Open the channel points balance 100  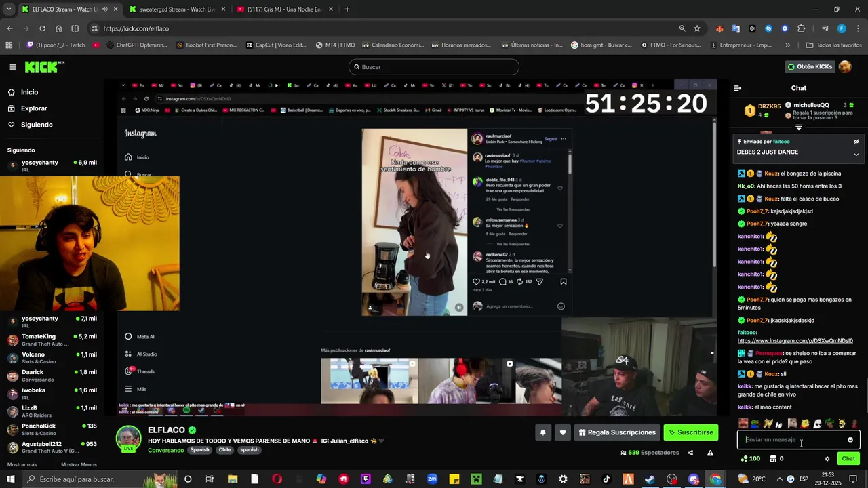click(x=750, y=459)
